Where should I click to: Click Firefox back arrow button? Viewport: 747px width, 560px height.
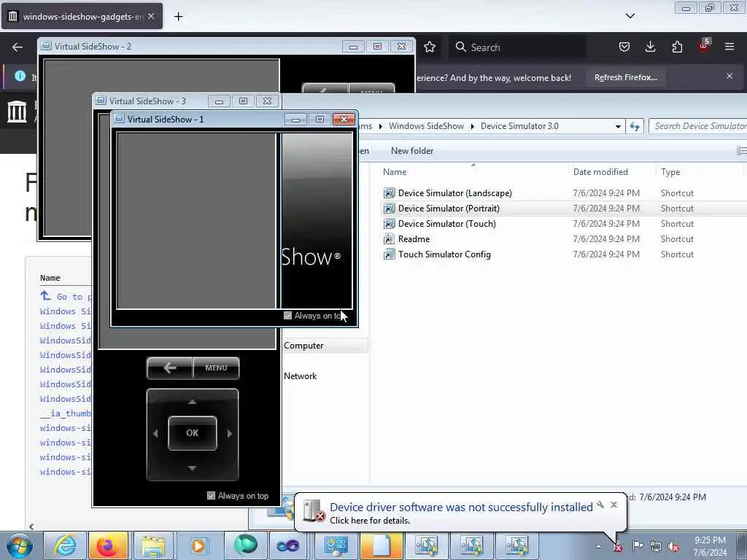[18, 47]
